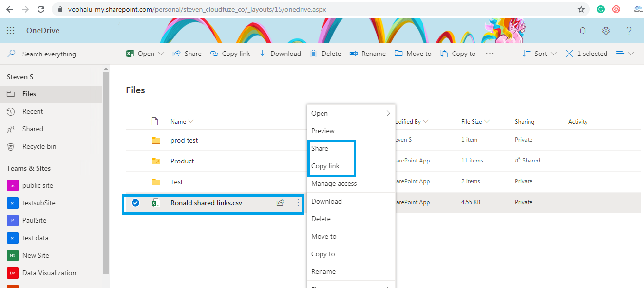Click the Move to folder icon
This screenshot has height=288, width=644.
(x=399, y=54)
